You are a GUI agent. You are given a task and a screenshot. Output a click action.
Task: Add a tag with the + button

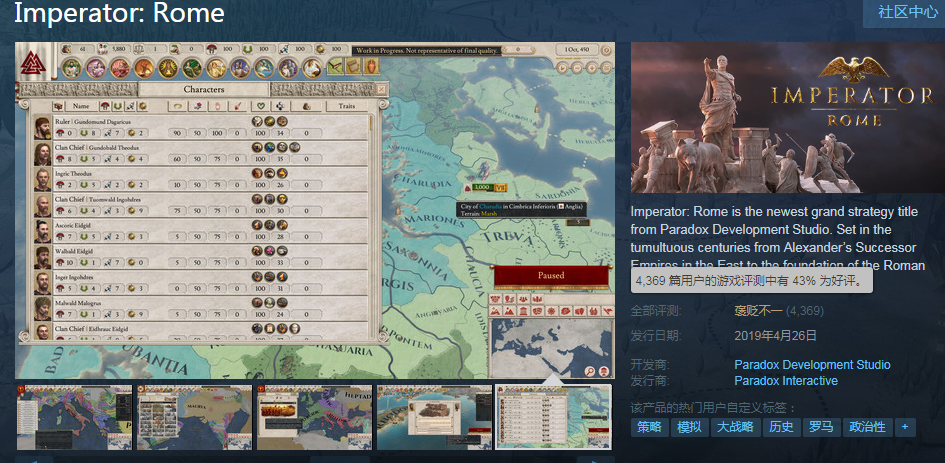click(905, 427)
